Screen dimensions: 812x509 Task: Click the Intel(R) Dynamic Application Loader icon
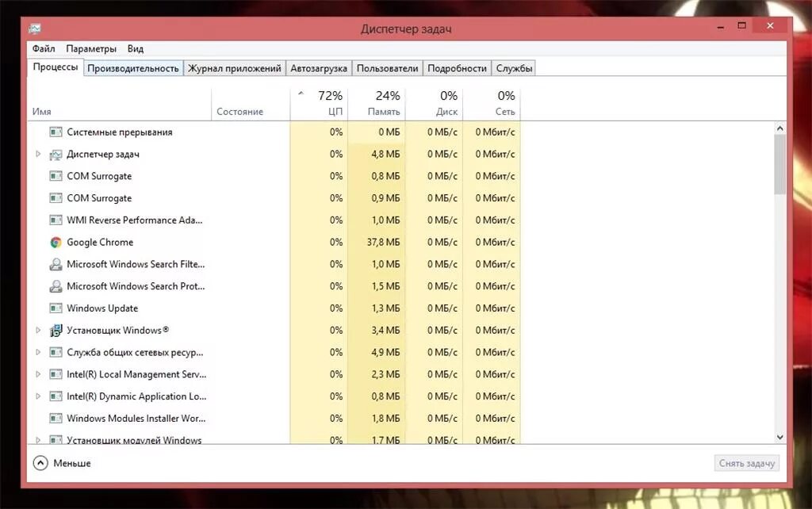(x=56, y=396)
